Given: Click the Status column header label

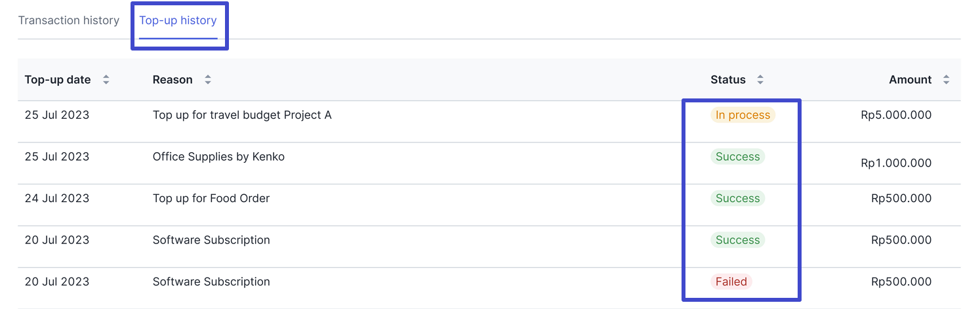Looking at the screenshot, I should coord(728,79).
